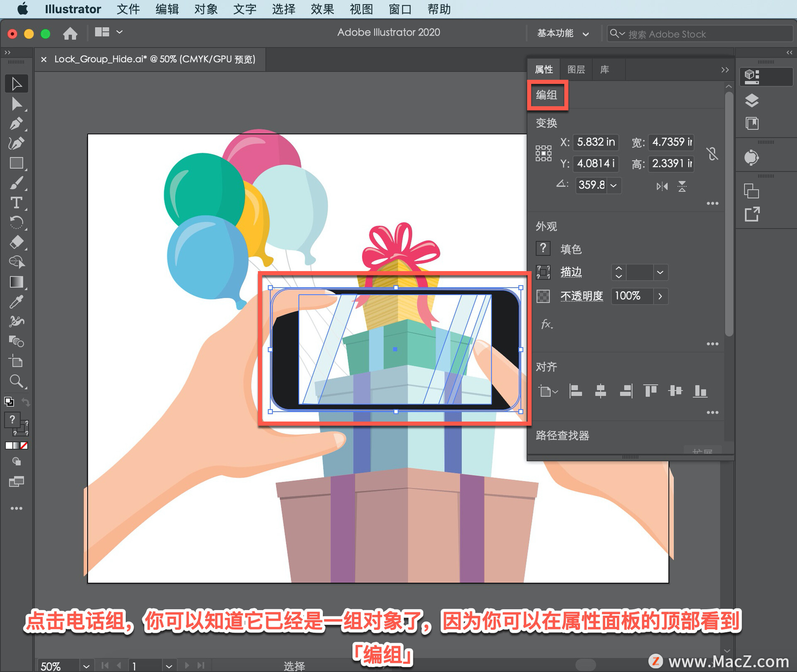Viewport: 797px width, 672px height.
Task: Switch to the 库 tab
Action: point(605,70)
